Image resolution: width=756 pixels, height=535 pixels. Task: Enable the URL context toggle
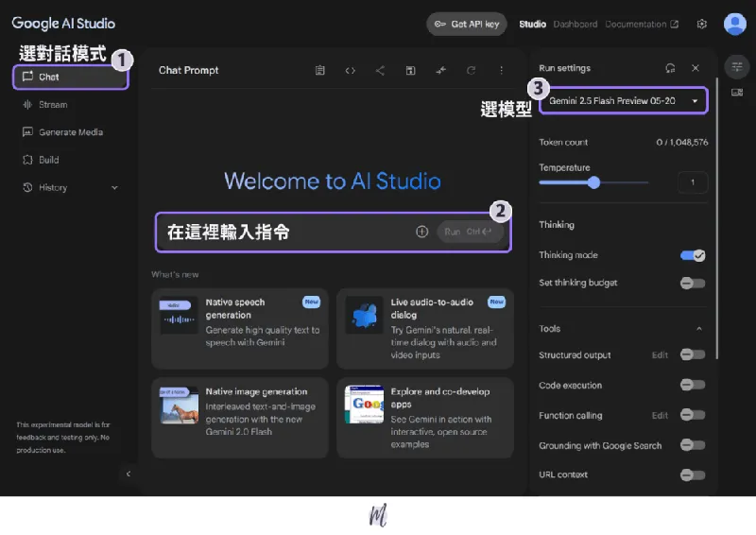[x=693, y=475]
